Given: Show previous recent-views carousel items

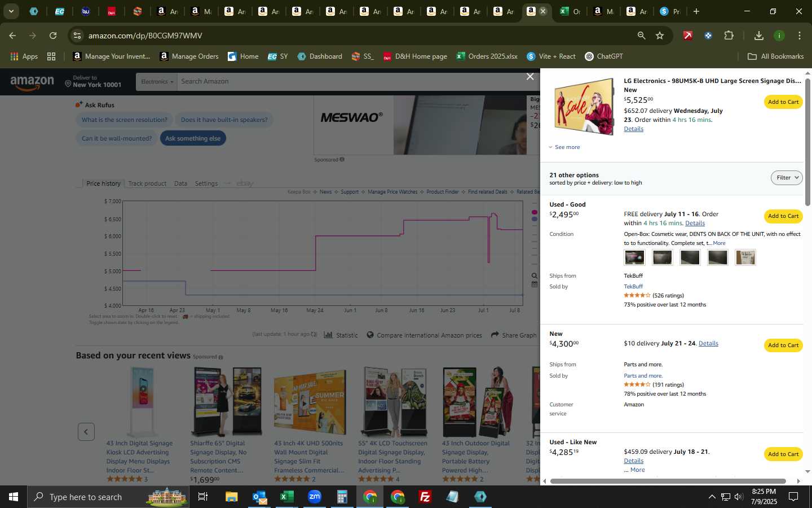Looking at the screenshot, I should coord(86,432).
